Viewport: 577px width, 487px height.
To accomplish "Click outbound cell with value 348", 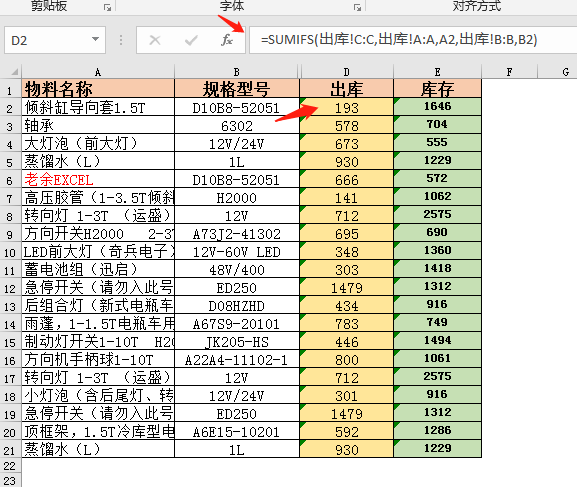I will click(347, 251).
